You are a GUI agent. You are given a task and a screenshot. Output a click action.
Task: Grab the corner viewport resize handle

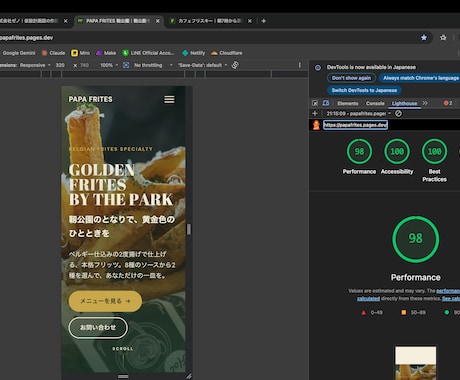(189, 376)
